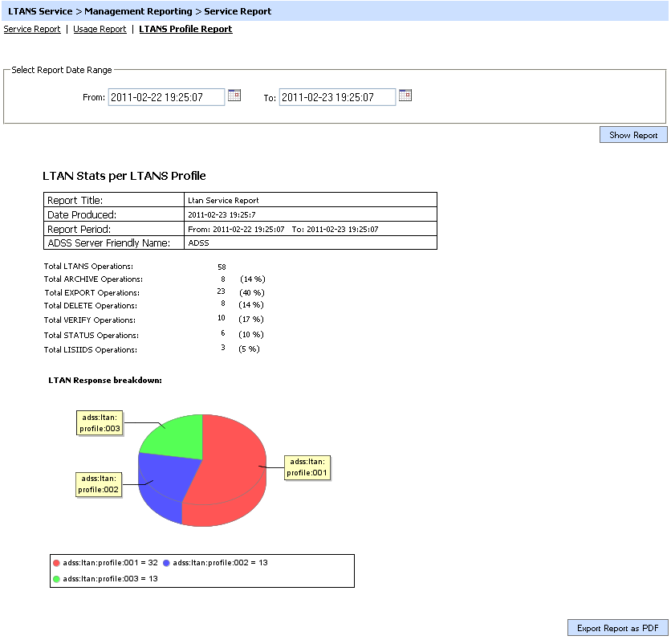Switch to the Service Report tab
This screenshot has width=671, height=644.
32,29
